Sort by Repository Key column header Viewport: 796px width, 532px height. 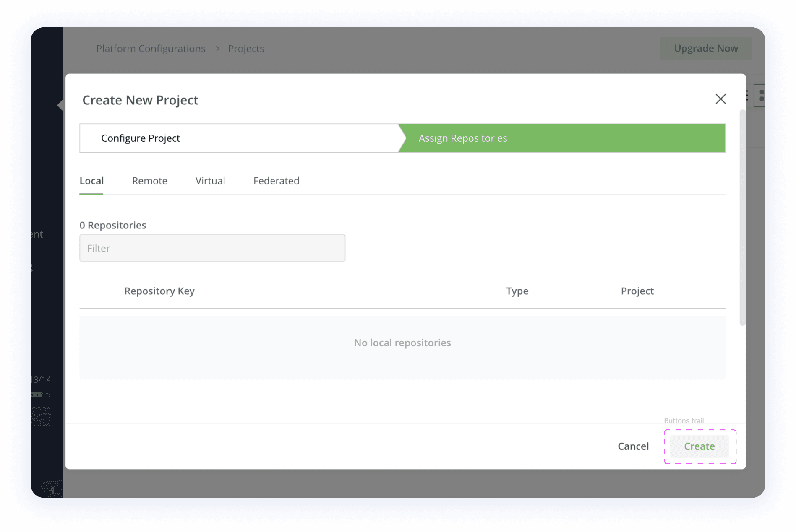pyautogui.click(x=159, y=291)
